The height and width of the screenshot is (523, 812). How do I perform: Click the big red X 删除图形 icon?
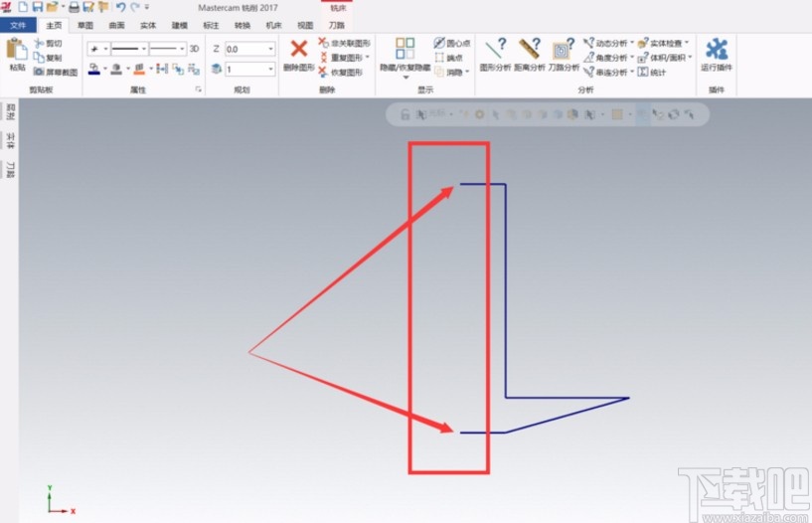(299, 49)
